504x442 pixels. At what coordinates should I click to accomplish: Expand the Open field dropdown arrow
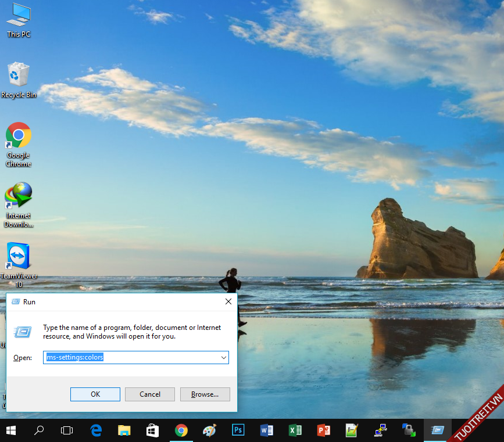pos(223,358)
